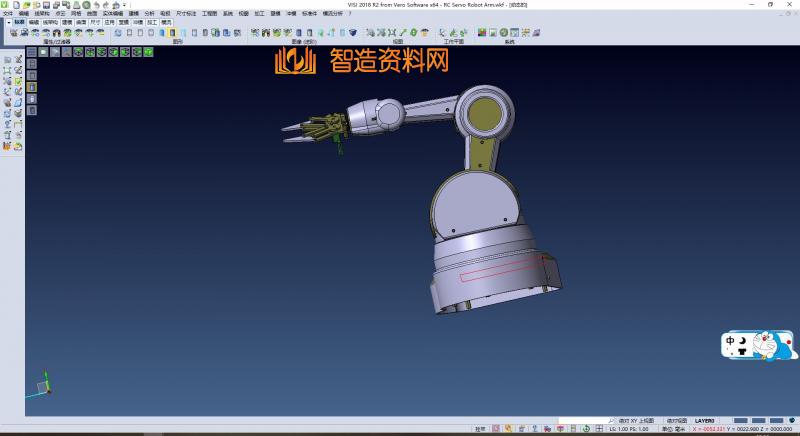Switch to the 曲面 ribbon tab

pos(81,21)
